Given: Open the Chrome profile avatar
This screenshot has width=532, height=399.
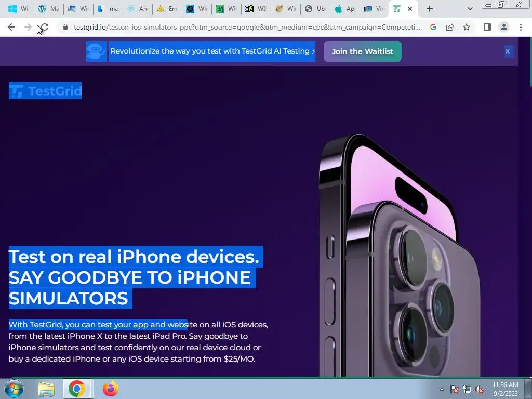Looking at the screenshot, I should point(504,27).
